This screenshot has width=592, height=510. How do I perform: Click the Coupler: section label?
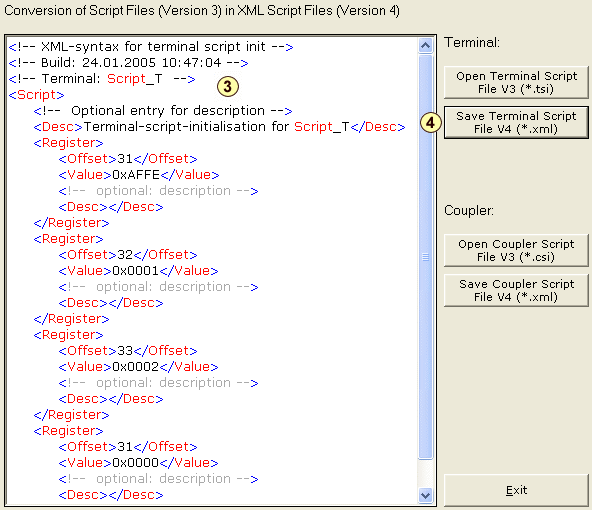tap(469, 210)
